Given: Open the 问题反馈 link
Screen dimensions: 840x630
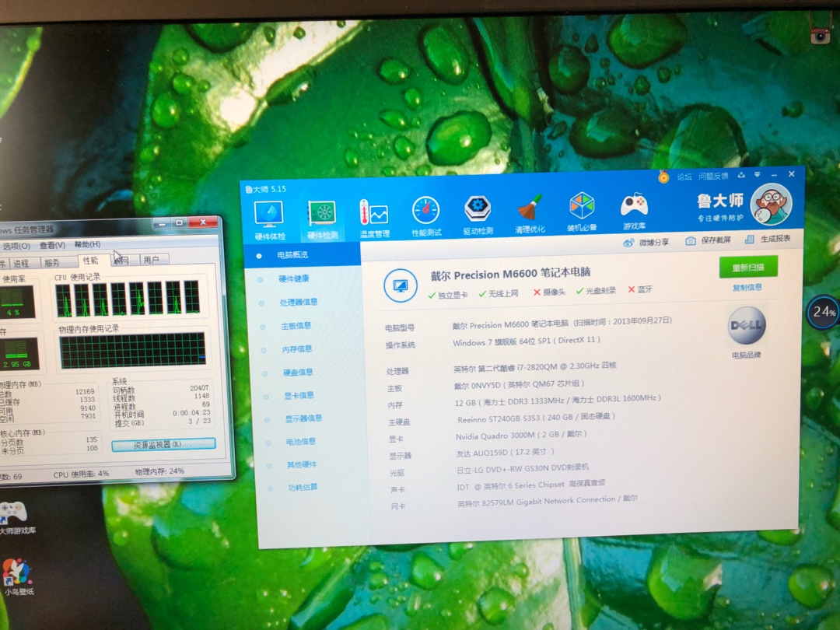Looking at the screenshot, I should tap(713, 177).
